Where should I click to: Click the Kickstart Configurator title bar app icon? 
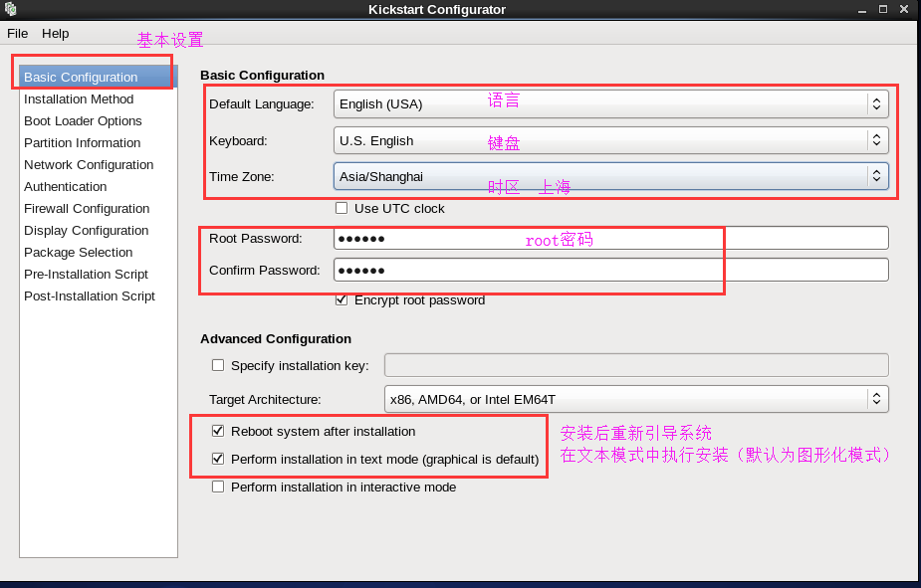pos(10,9)
